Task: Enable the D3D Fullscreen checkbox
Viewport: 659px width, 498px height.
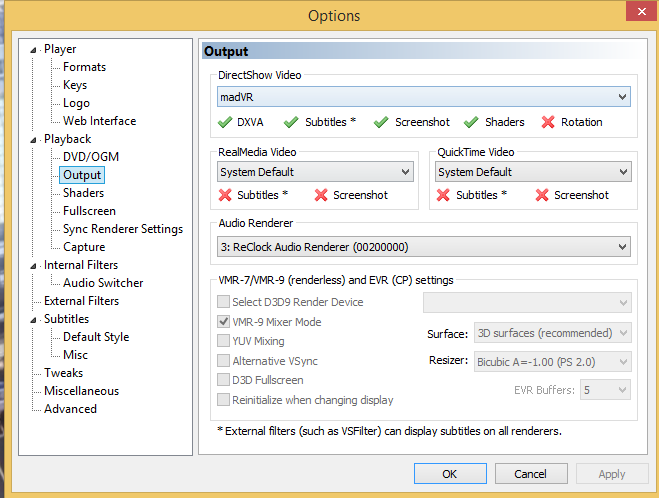Action: point(224,380)
